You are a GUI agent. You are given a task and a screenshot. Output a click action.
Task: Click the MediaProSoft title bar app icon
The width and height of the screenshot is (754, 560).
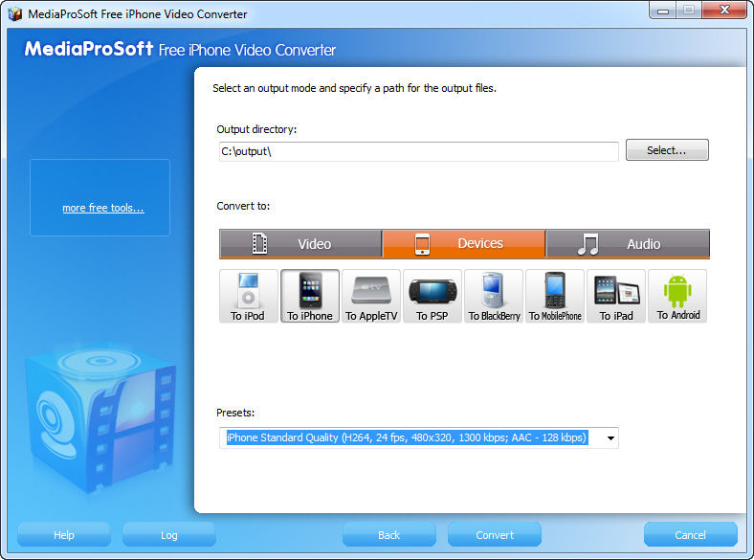[x=15, y=13]
